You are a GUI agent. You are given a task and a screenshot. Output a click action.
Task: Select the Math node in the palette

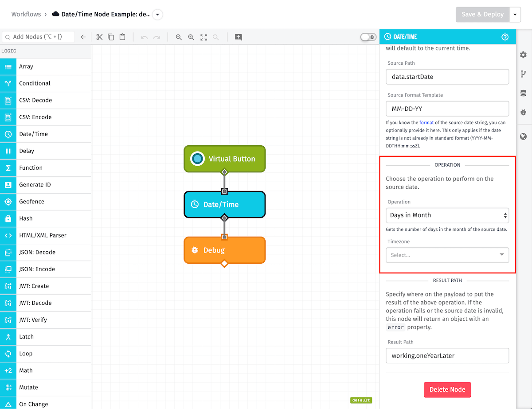click(45, 370)
